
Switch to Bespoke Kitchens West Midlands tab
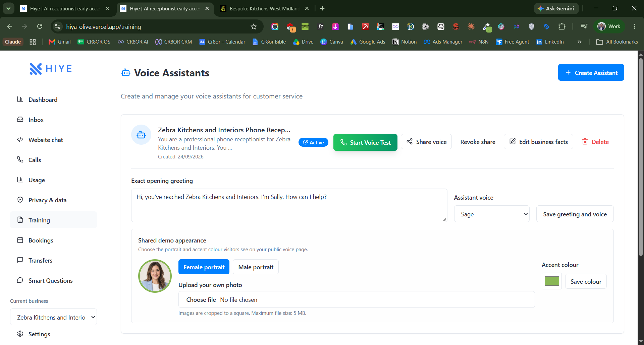[264, 8]
